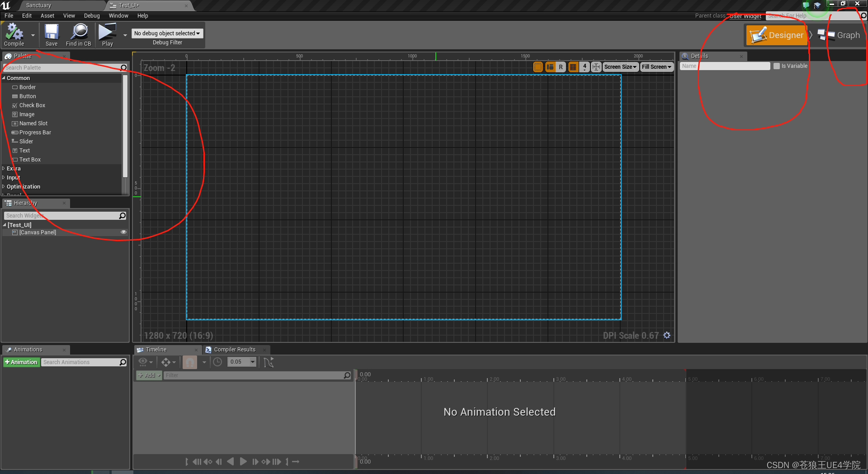Click the clock icon in the Timeline toolbar
The image size is (868, 474).
tap(217, 362)
